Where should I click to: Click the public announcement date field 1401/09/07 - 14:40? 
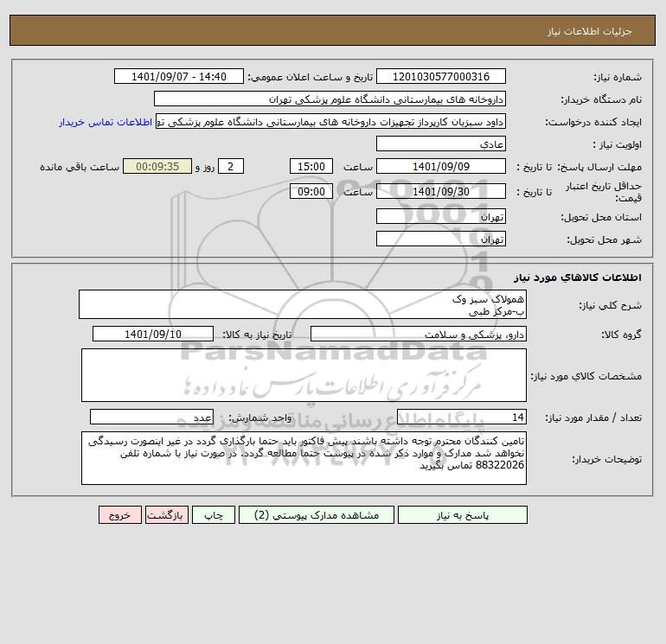(179, 76)
